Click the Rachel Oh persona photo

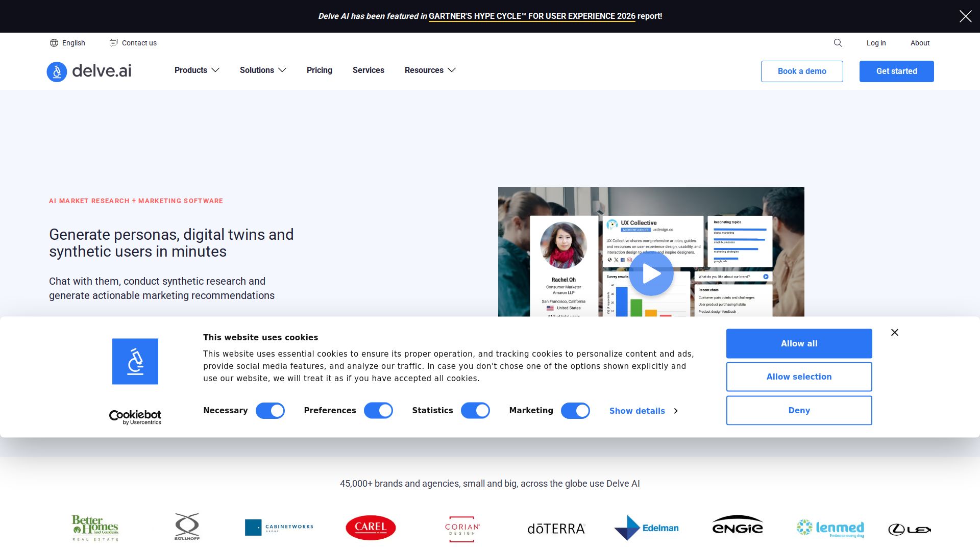[x=563, y=245]
